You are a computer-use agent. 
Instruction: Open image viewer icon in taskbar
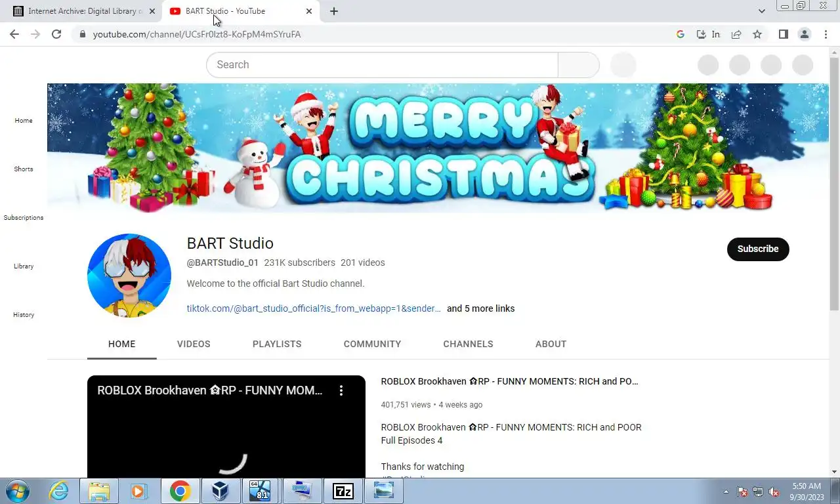(384, 491)
